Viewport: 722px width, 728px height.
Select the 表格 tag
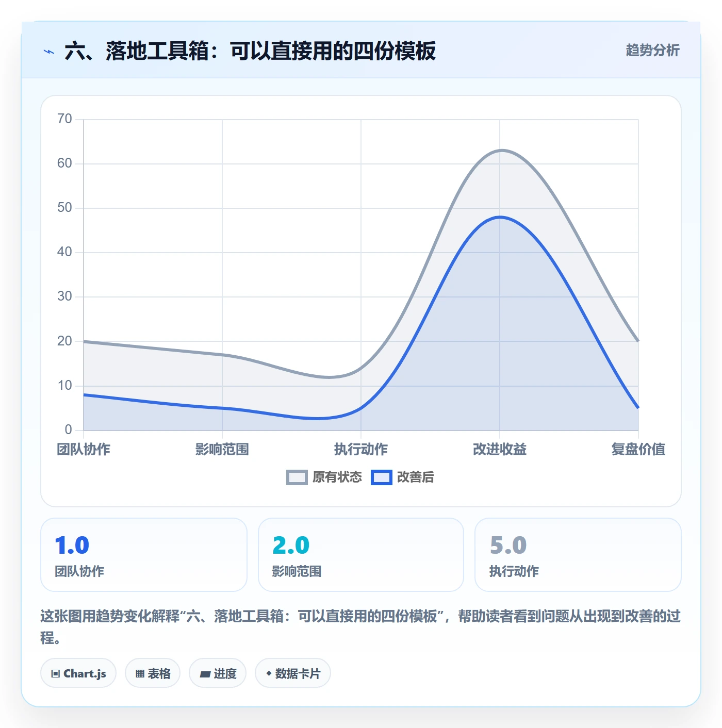153,673
